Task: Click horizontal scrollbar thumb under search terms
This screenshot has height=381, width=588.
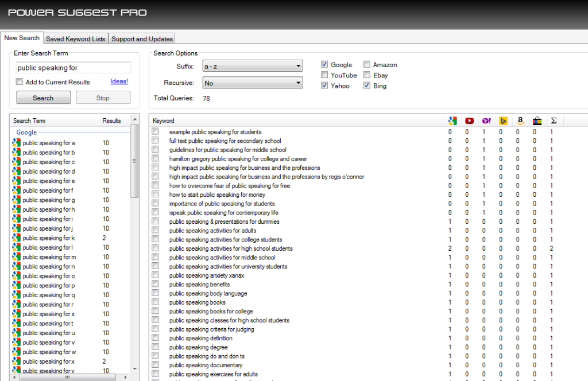Action: coord(67,377)
